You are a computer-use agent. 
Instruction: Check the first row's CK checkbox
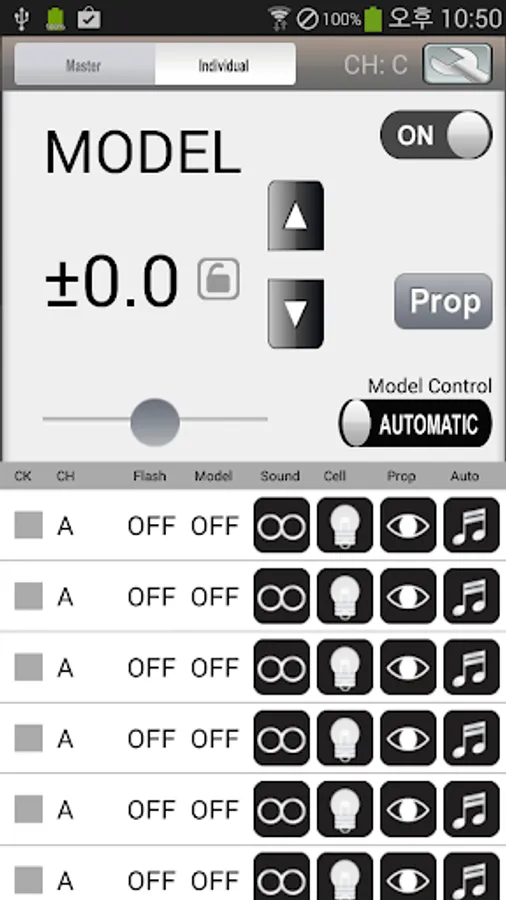pos(29,525)
